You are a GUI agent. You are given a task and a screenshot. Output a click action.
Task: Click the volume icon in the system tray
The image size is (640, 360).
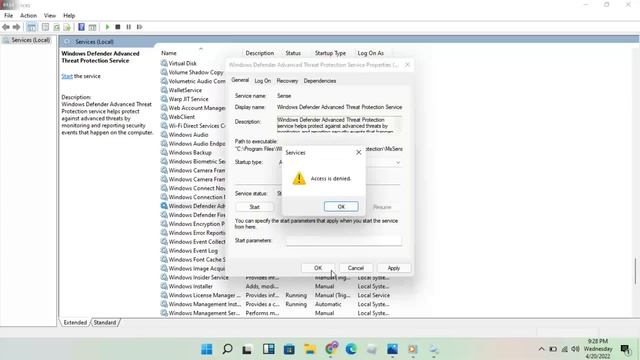pos(576,349)
